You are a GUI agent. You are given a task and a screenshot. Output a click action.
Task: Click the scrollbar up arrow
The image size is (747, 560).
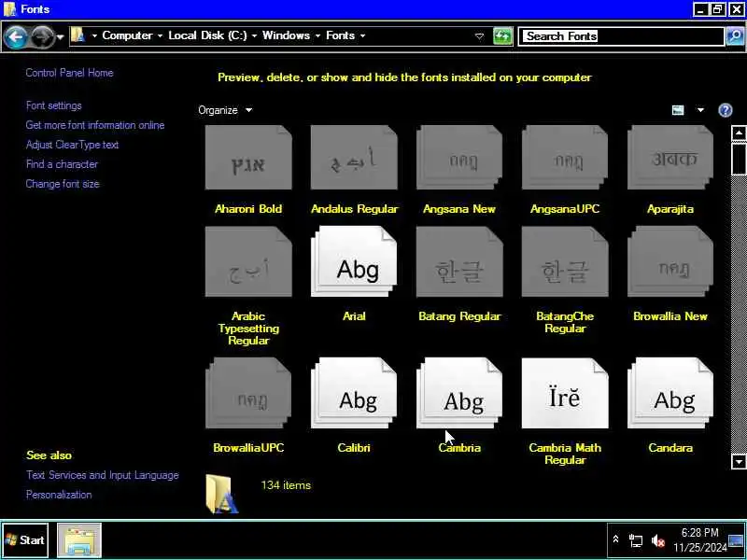pyautogui.click(x=739, y=133)
